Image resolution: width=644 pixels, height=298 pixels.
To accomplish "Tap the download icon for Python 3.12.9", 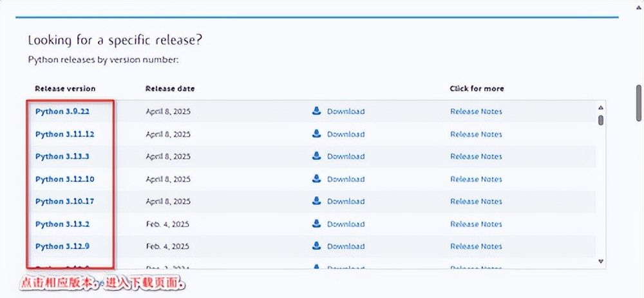I will [316, 246].
